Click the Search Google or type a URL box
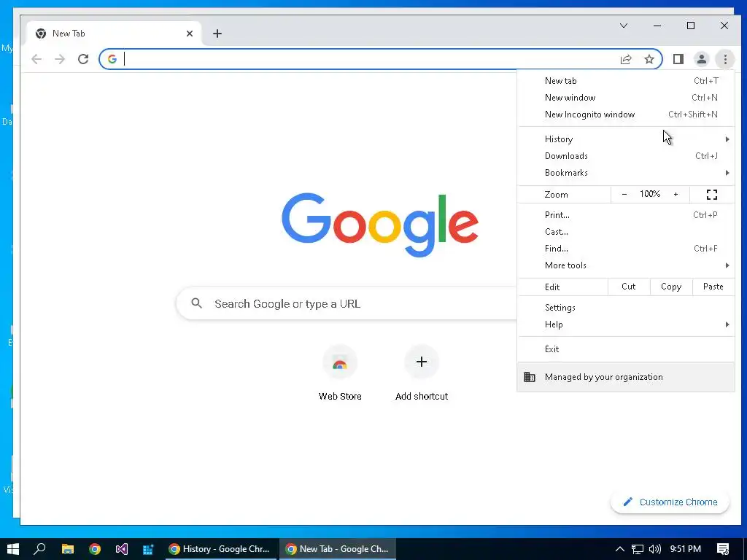Image resolution: width=747 pixels, height=560 pixels. (x=347, y=303)
